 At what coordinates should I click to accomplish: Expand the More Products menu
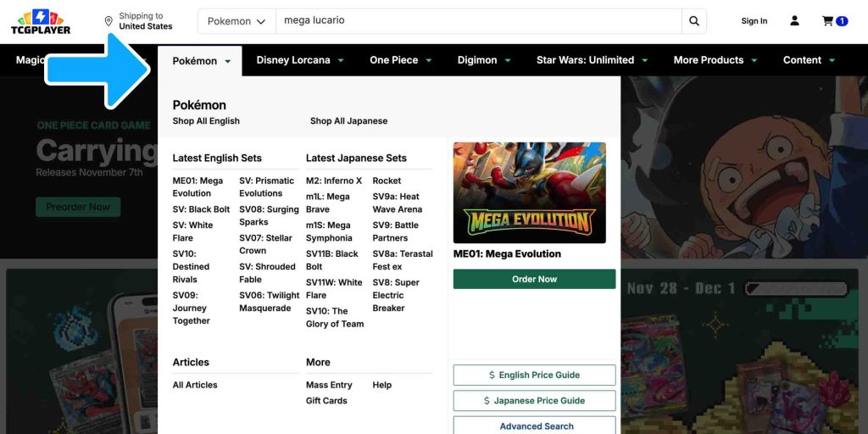coord(715,60)
